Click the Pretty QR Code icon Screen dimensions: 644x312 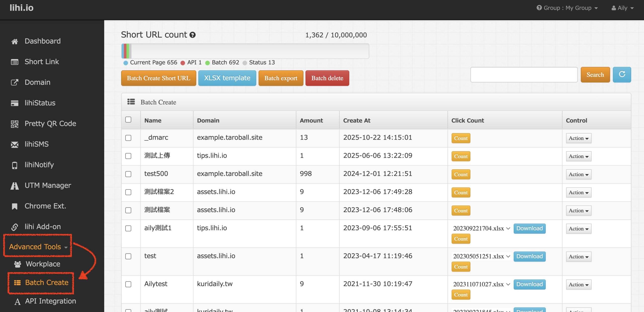pyautogui.click(x=15, y=124)
